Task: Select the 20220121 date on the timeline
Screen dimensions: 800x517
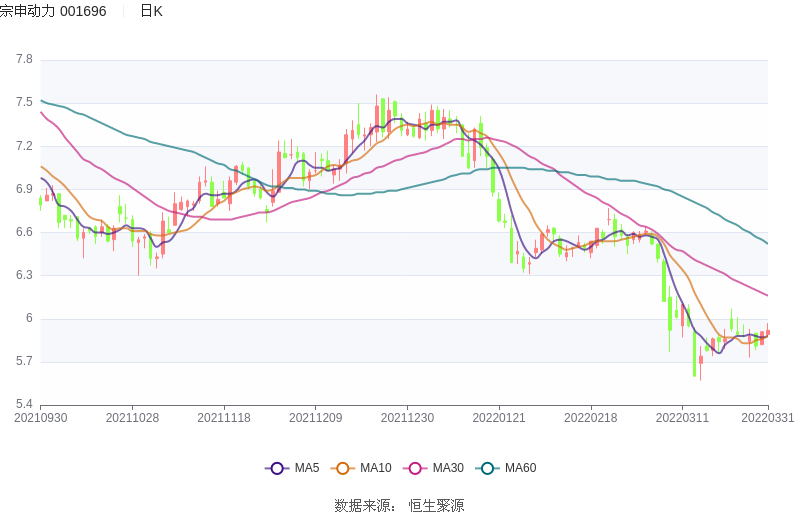Action: click(499, 418)
